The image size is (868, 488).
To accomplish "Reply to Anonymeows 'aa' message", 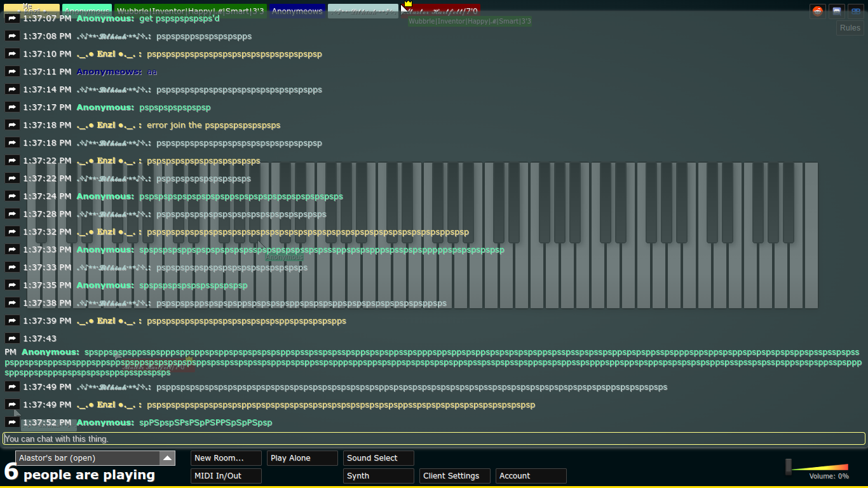I will (12, 72).
